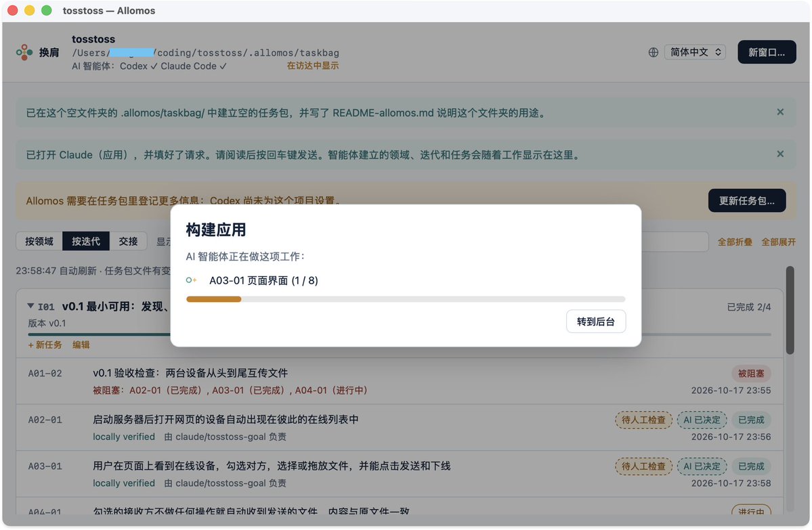
Task: Click the AI 已决定 badge on row A02-01
Action: pos(702,420)
